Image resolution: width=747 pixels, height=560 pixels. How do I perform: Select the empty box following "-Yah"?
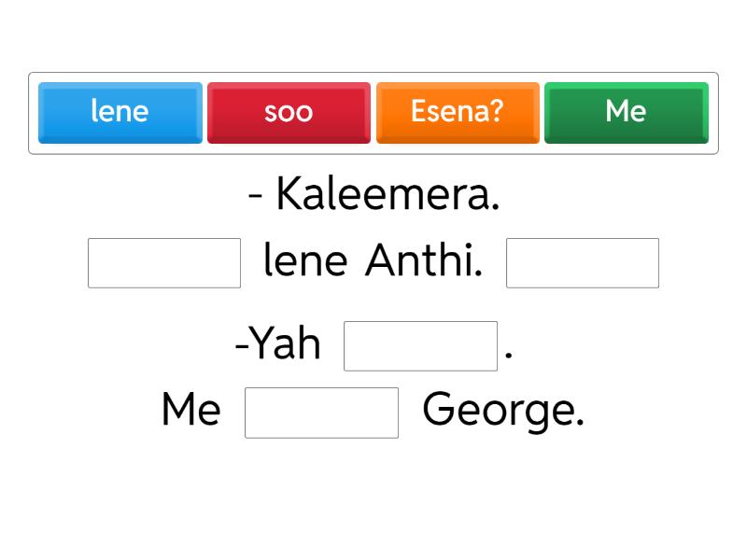420,346
